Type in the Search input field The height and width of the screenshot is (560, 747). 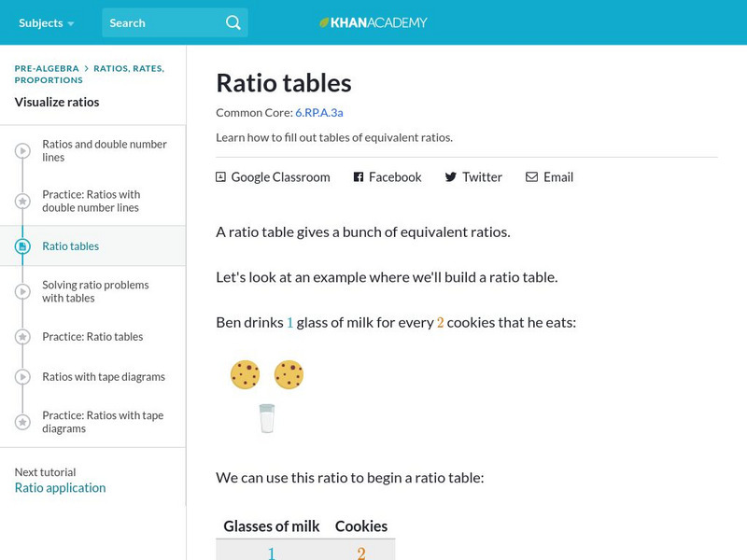pyautogui.click(x=163, y=22)
